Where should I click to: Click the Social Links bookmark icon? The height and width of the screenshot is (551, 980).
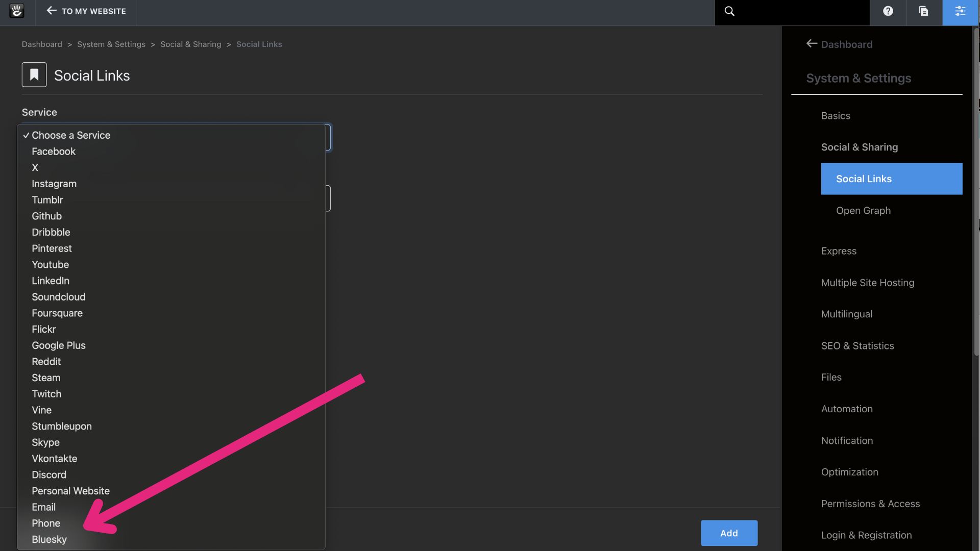click(x=34, y=75)
